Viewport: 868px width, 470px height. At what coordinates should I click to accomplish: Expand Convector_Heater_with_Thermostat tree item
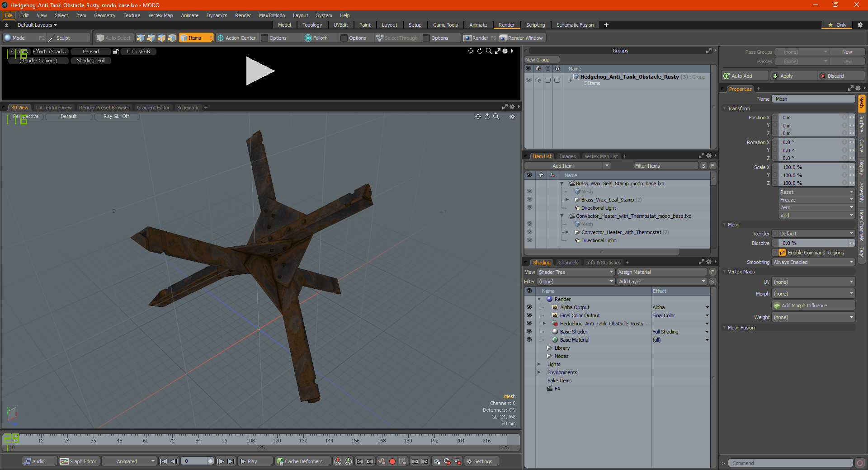[567, 232]
